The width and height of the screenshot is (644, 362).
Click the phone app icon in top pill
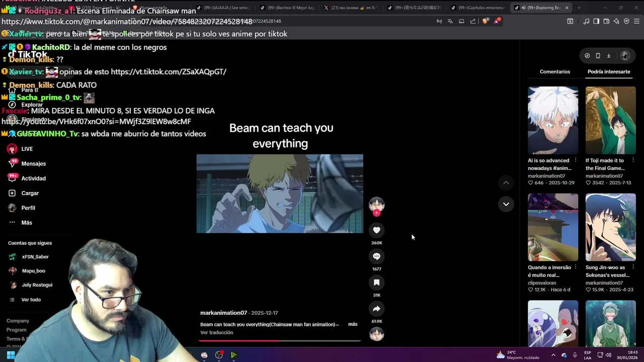(x=598, y=56)
